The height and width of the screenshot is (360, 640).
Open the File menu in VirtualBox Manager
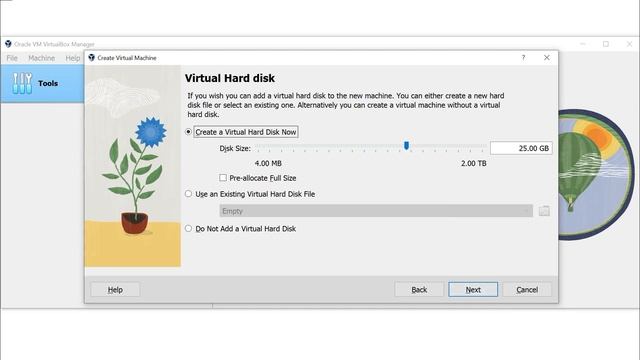(12, 58)
